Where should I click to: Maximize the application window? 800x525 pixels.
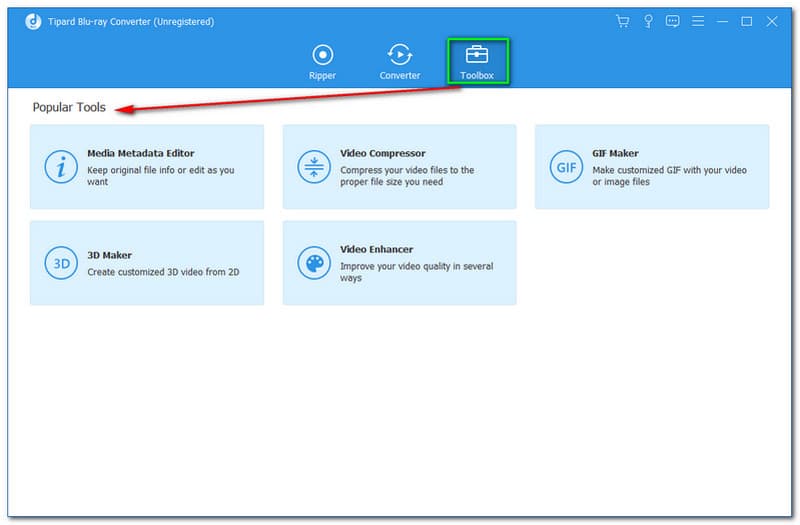[x=746, y=21]
